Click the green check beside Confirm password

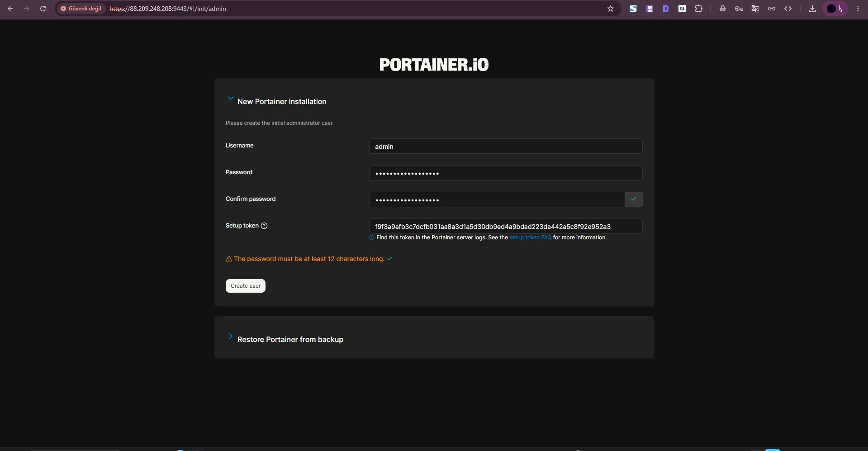pyautogui.click(x=634, y=199)
